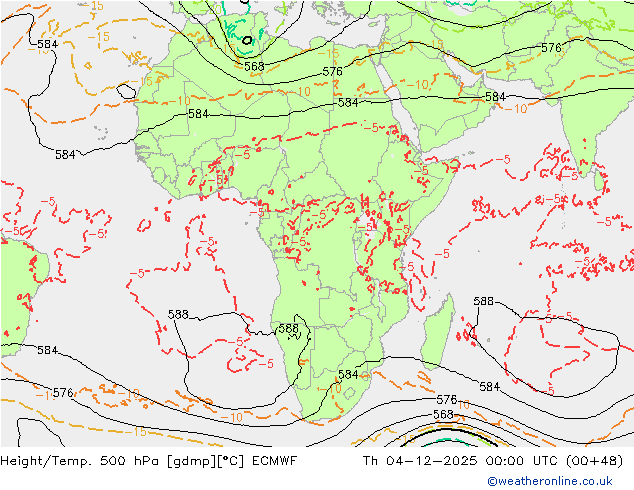Click the "Th 04-12-2025 00:00 UTC (00+48)" timestamp
The image size is (634, 490).
pos(492,460)
